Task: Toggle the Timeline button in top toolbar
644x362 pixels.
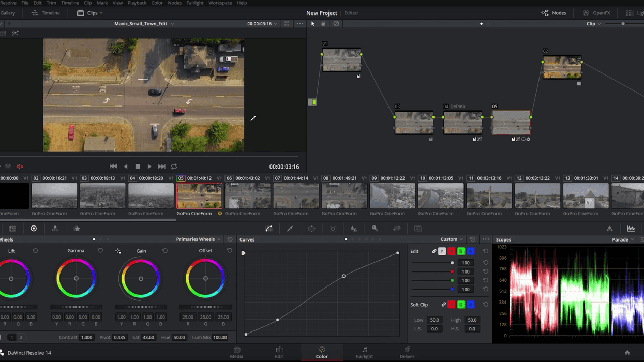Action: coord(46,13)
